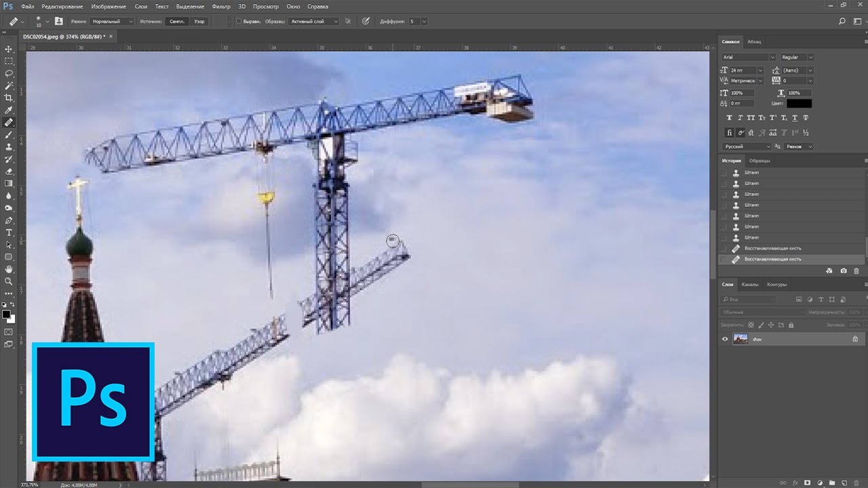Viewport: 868px width, 488px height.
Task: Select the Healing Brush tool in toolbox
Action: [9, 123]
